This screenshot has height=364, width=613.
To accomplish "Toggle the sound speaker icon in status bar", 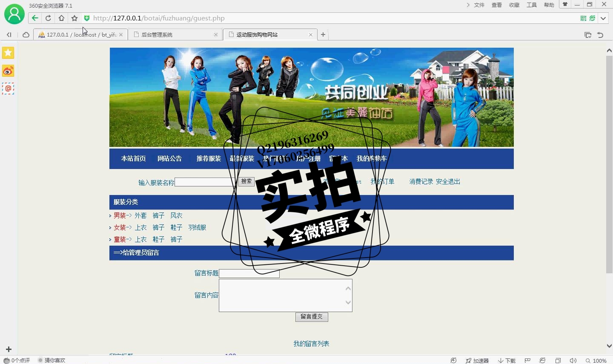I will (x=573, y=361).
